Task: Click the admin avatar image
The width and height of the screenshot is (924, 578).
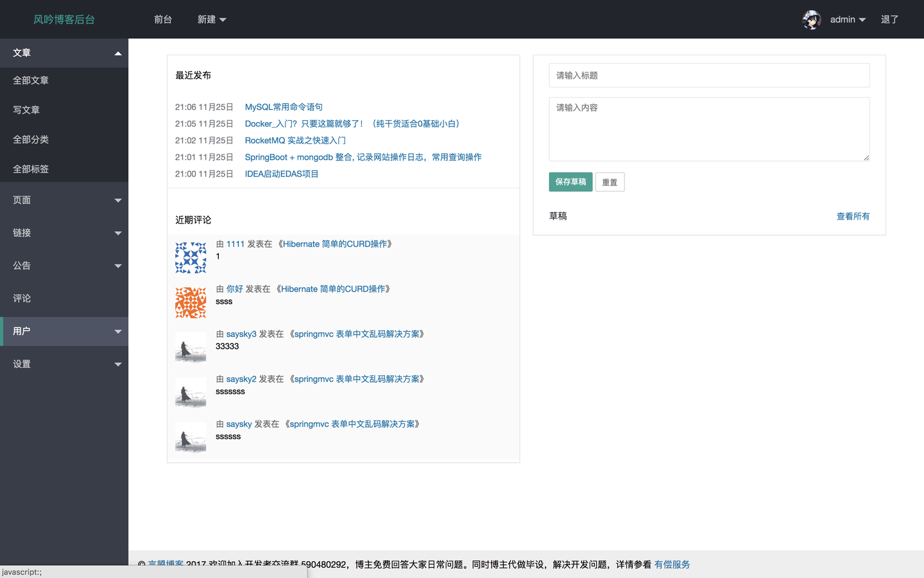Action: [x=812, y=19]
